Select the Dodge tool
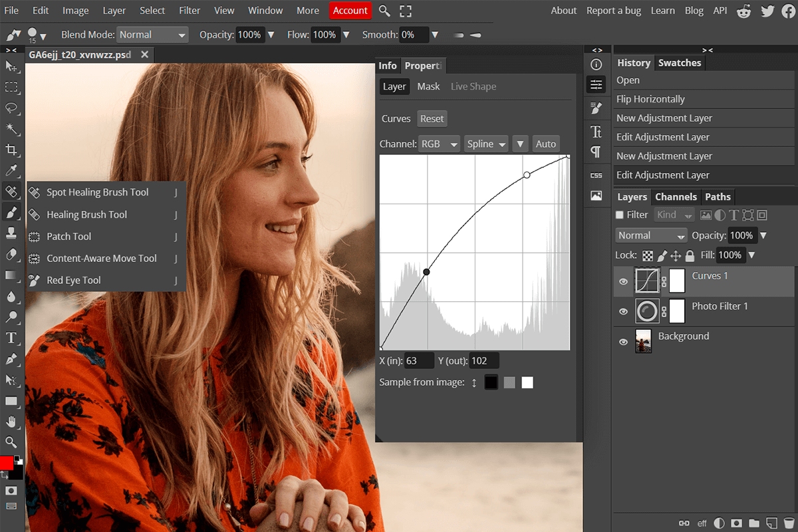The width and height of the screenshot is (798, 532). [x=11, y=317]
